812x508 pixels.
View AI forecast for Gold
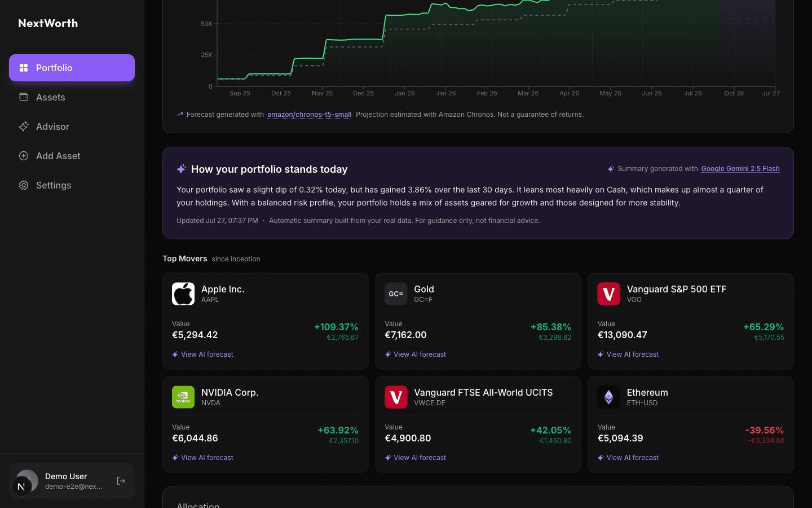(x=415, y=354)
